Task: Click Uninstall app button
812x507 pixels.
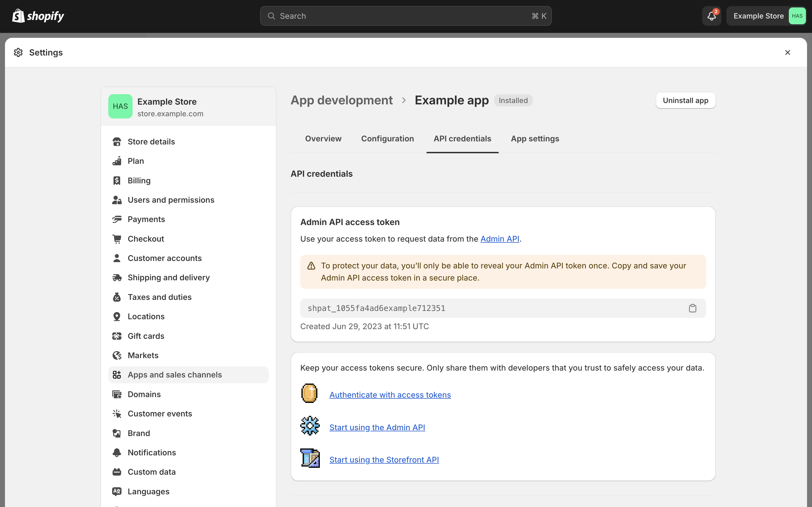Action: coord(685,100)
